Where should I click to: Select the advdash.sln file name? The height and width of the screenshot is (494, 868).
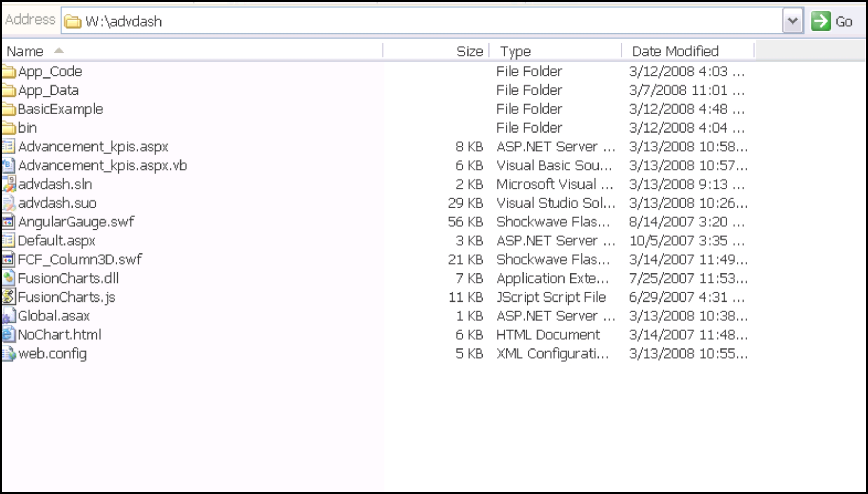(55, 184)
